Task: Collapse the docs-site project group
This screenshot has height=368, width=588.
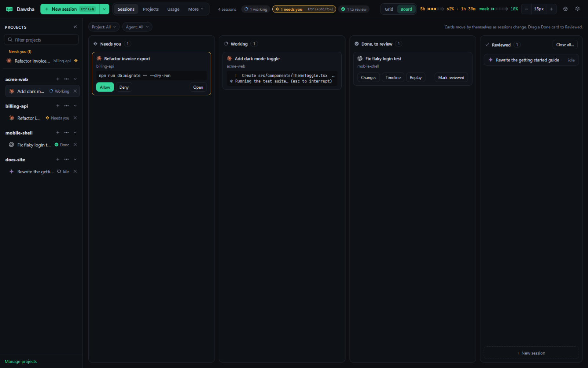Action: tap(75, 159)
